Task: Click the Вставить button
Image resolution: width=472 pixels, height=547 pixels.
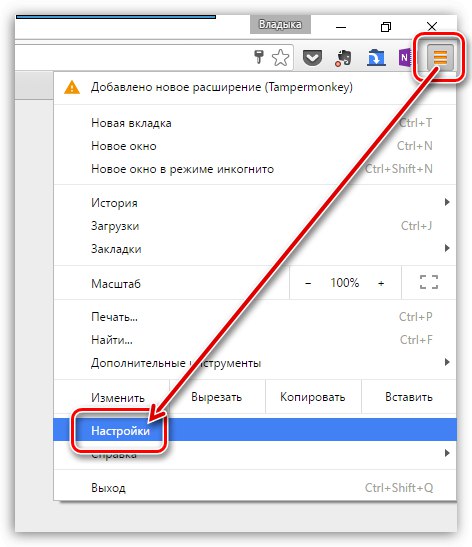Action: tap(409, 397)
